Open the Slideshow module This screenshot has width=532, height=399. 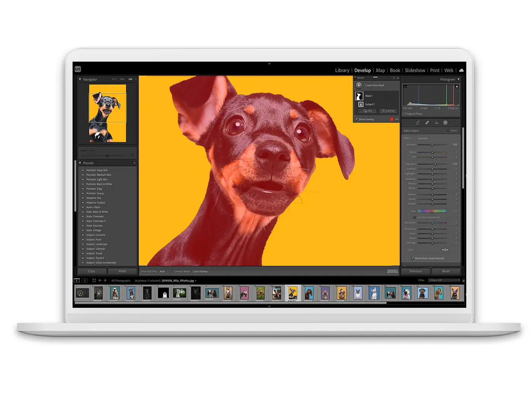(x=415, y=70)
